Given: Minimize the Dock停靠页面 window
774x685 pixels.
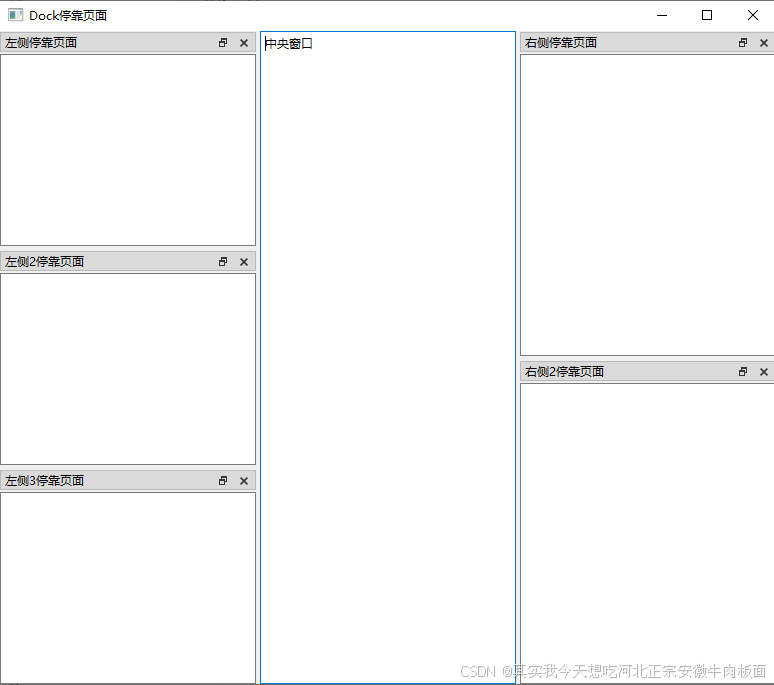Looking at the screenshot, I should [x=662, y=15].
